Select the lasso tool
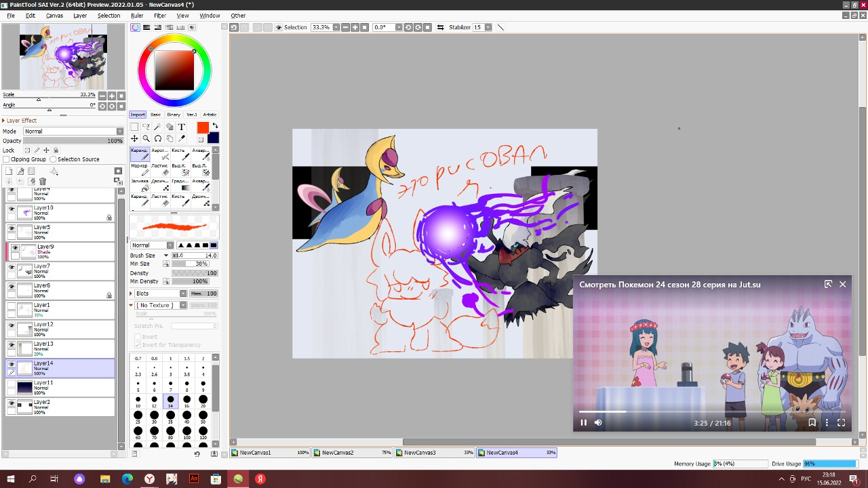 click(x=146, y=127)
